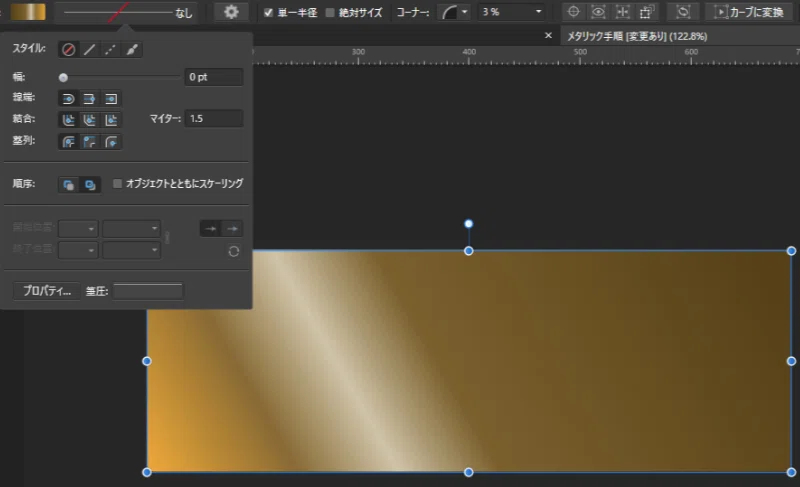Click the crosshair transform origin icon

[573, 12]
